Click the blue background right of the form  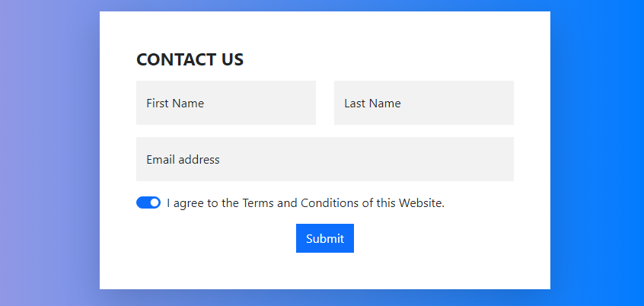point(597,153)
